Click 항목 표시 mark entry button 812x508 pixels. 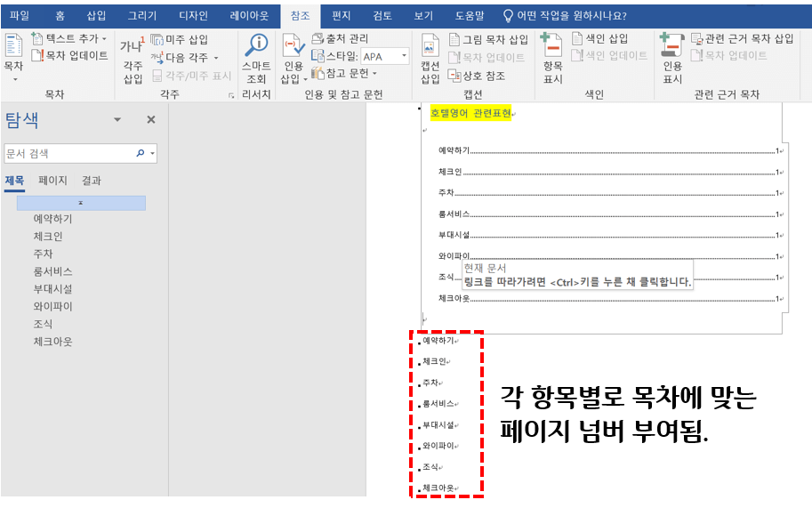coord(552,58)
